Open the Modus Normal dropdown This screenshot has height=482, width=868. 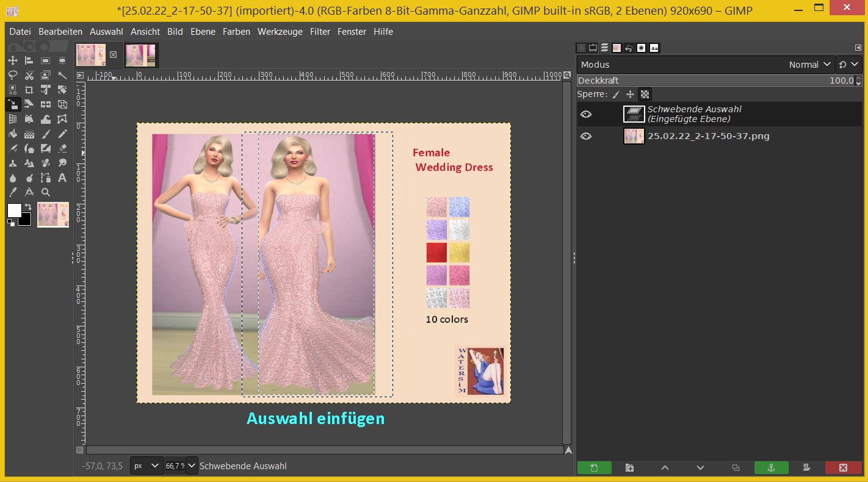click(x=810, y=65)
